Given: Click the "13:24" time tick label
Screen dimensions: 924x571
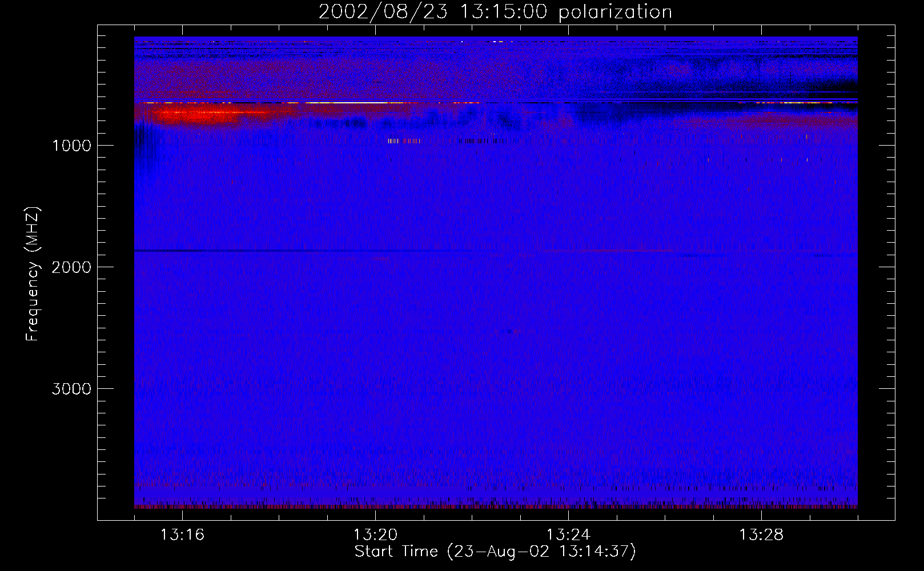Looking at the screenshot, I should (x=568, y=535).
